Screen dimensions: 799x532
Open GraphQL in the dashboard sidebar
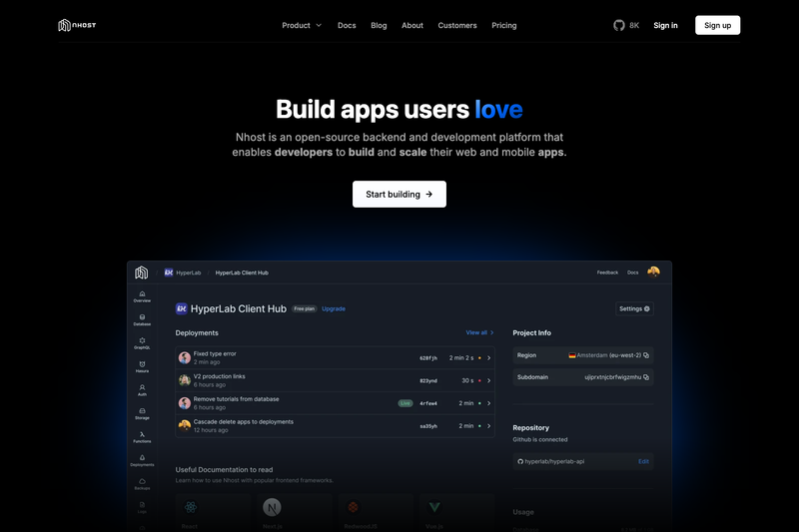[x=142, y=343]
